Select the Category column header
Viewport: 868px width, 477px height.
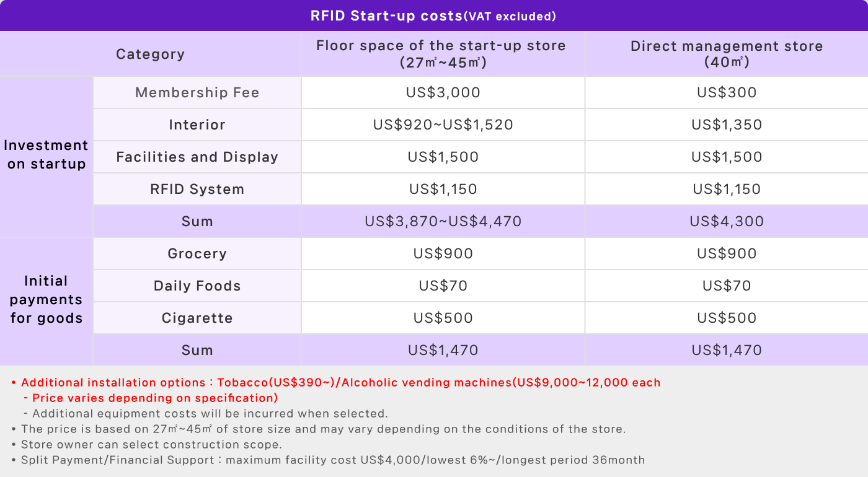[x=151, y=54]
